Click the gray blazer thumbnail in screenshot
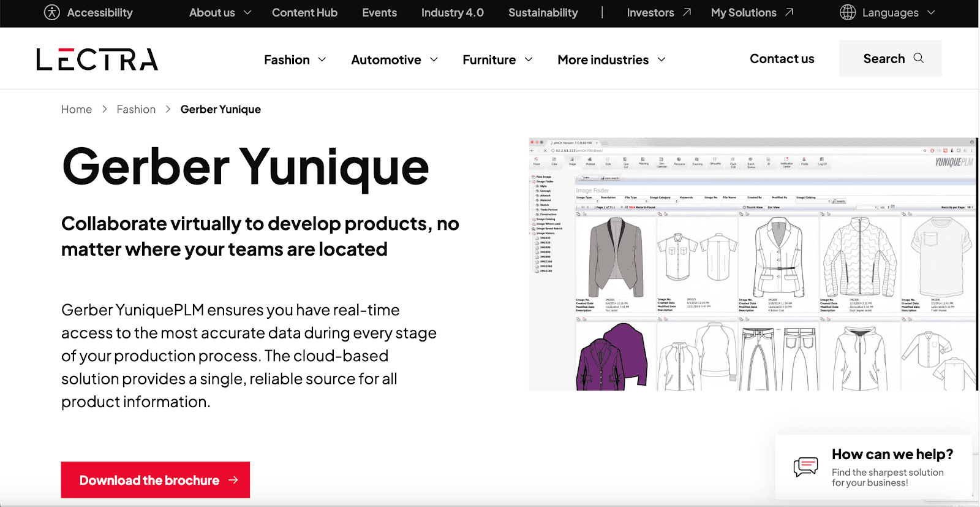 coord(616,257)
